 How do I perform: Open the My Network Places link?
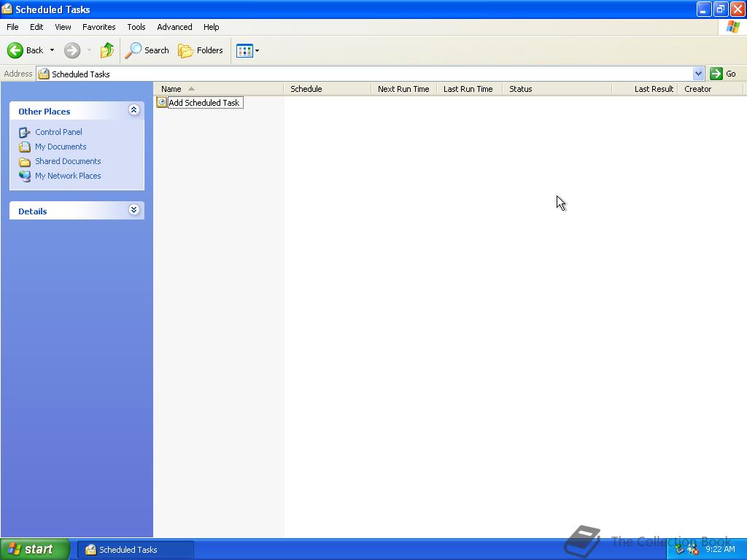click(68, 176)
